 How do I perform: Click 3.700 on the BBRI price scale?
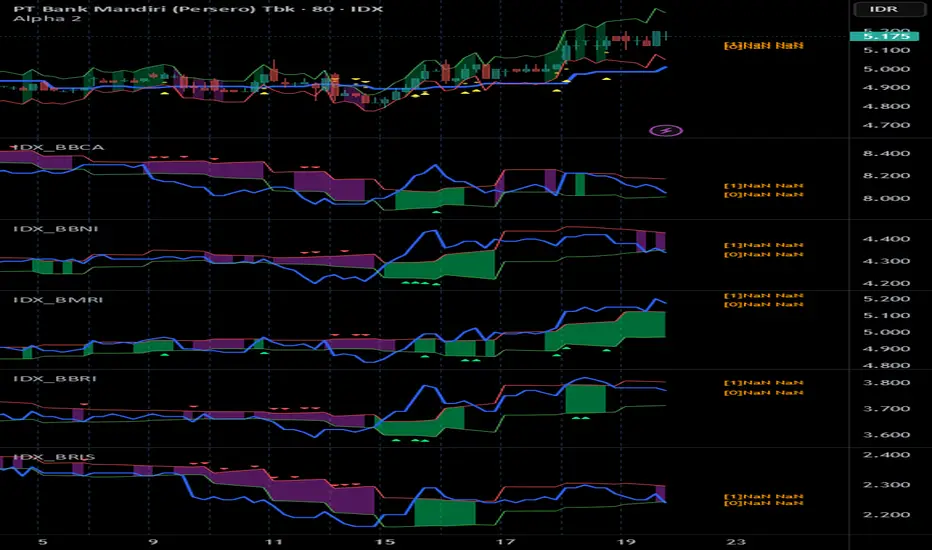(886, 409)
